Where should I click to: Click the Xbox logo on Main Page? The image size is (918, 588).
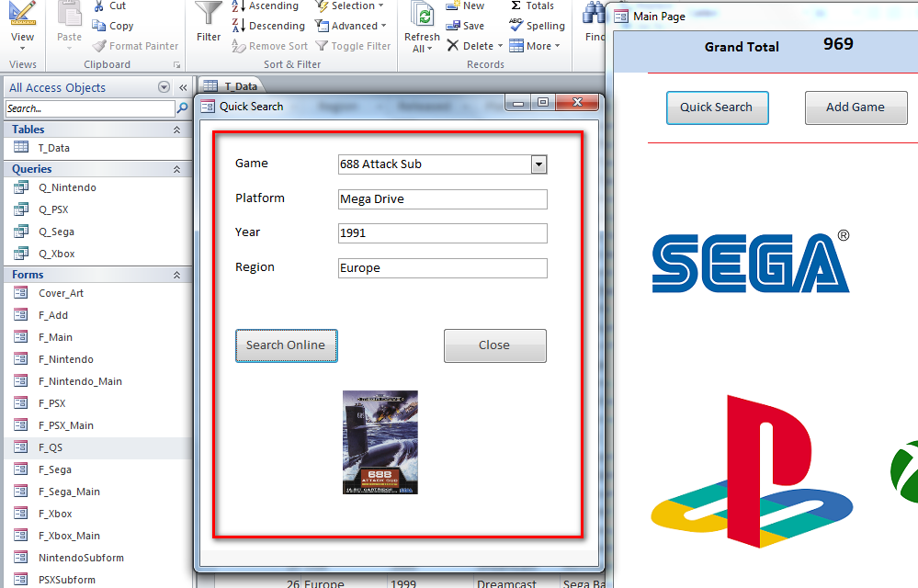904,471
